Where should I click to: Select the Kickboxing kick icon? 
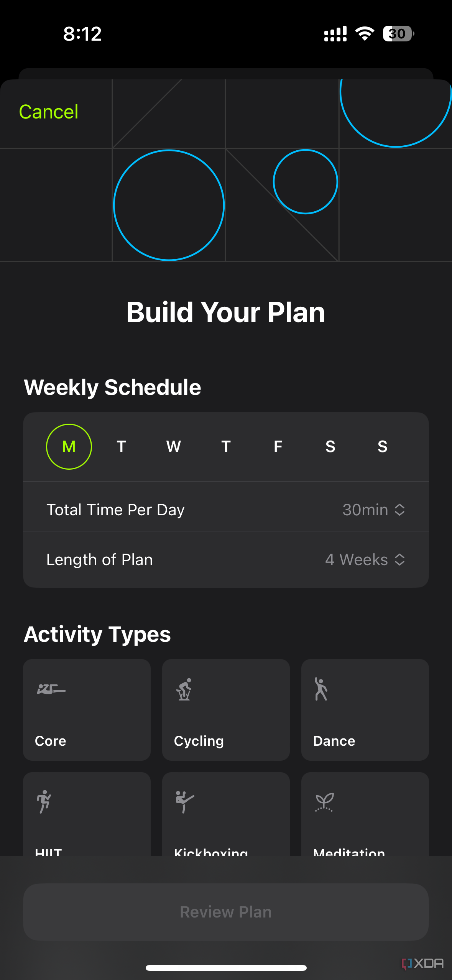coord(185,801)
